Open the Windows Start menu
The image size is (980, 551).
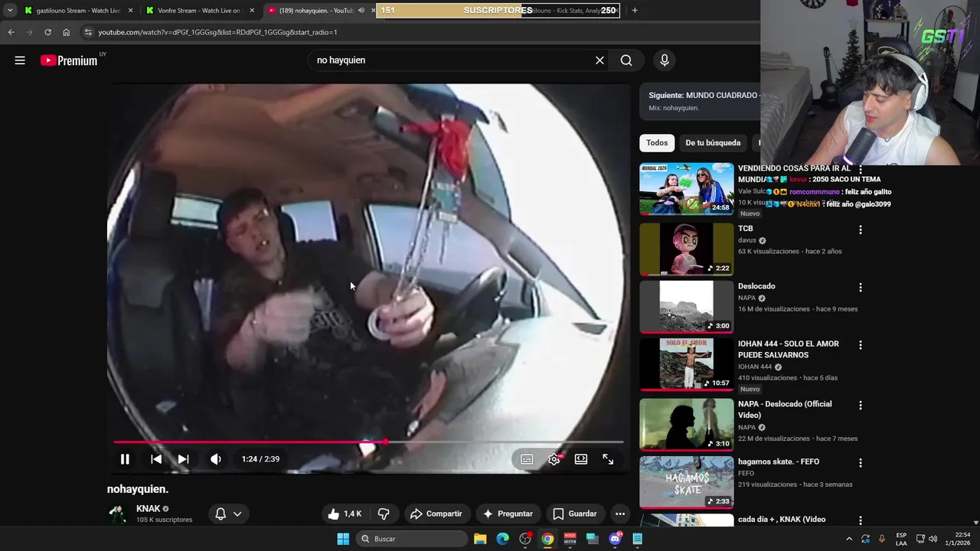[x=343, y=539]
